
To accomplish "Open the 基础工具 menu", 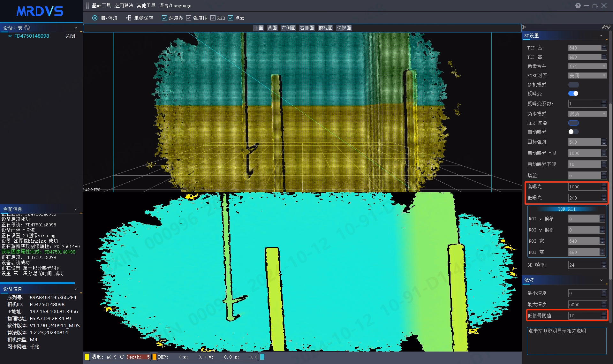I will tap(102, 6).
